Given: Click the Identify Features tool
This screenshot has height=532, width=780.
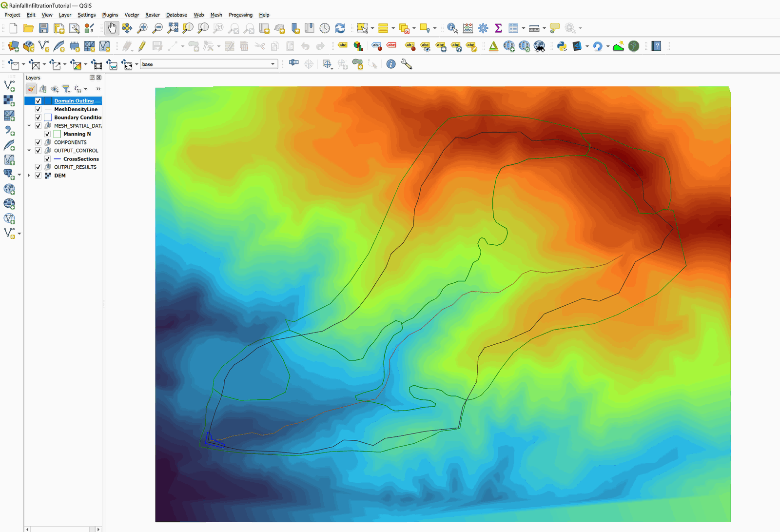Looking at the screenshot, I should 452,28.
